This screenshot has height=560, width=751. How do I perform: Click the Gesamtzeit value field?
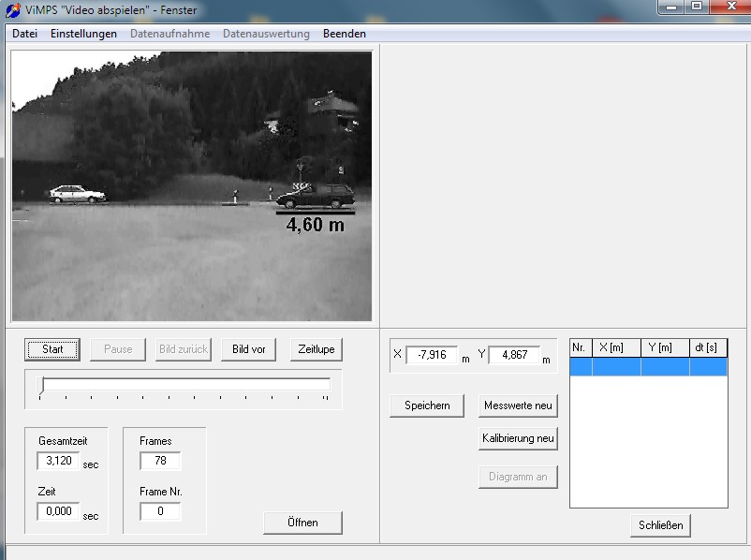tap(58, 461)
